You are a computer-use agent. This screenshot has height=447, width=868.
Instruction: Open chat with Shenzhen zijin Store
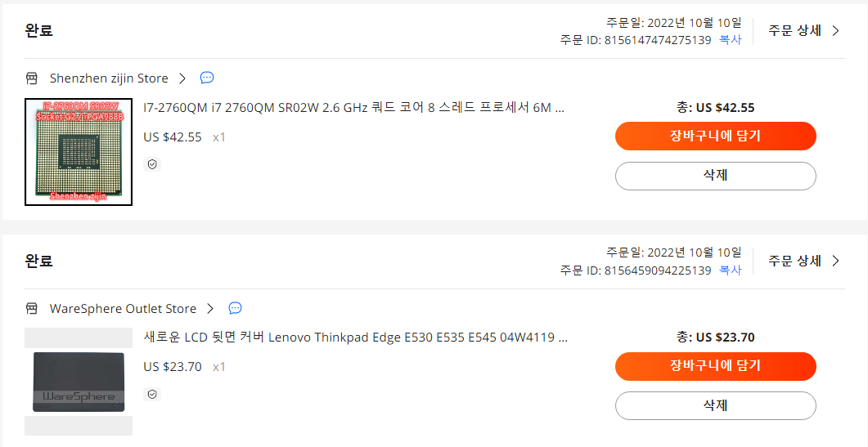tap(207, 78)
